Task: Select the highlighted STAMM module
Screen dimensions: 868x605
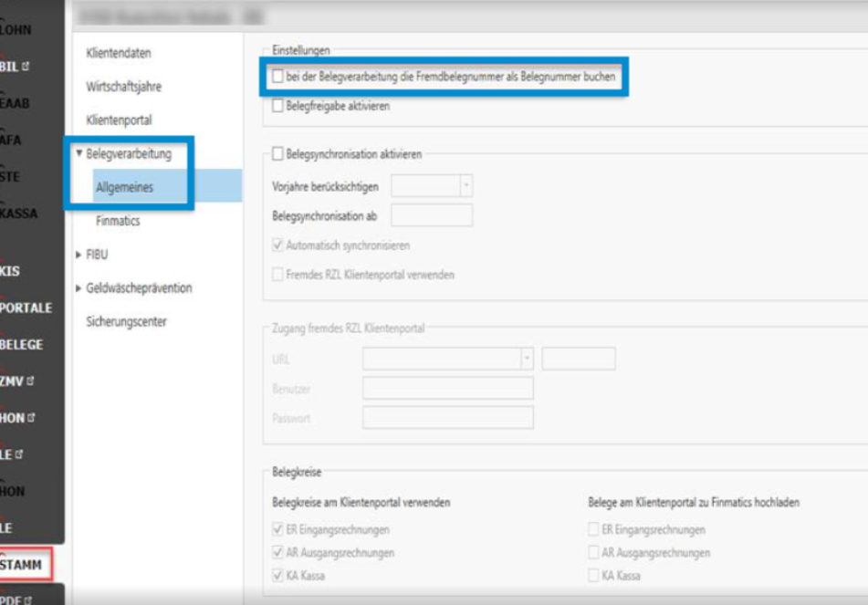Action: click(x=21, y=565)
